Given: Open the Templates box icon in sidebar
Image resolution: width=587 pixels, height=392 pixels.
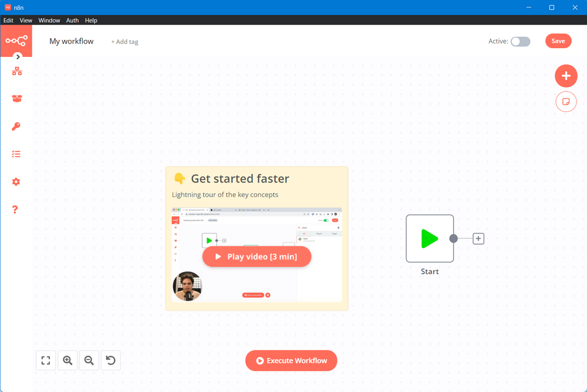Looking at the screenshot, I should pos(16,99).
